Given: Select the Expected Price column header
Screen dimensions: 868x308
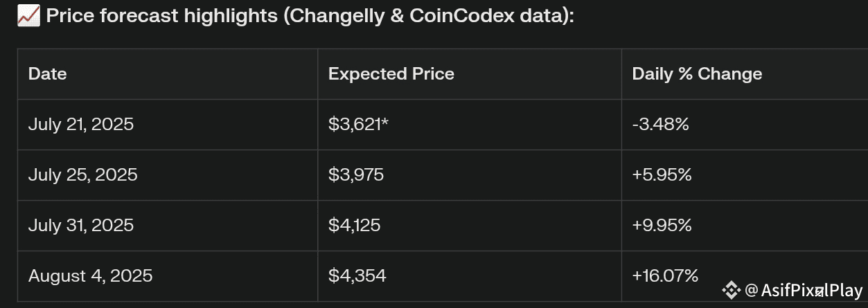Looking at the screenshot, I should tap(391, 74).
